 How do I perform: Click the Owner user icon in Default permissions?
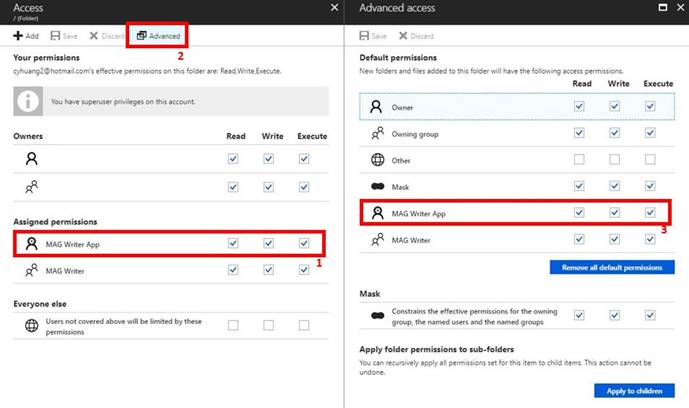377,107
